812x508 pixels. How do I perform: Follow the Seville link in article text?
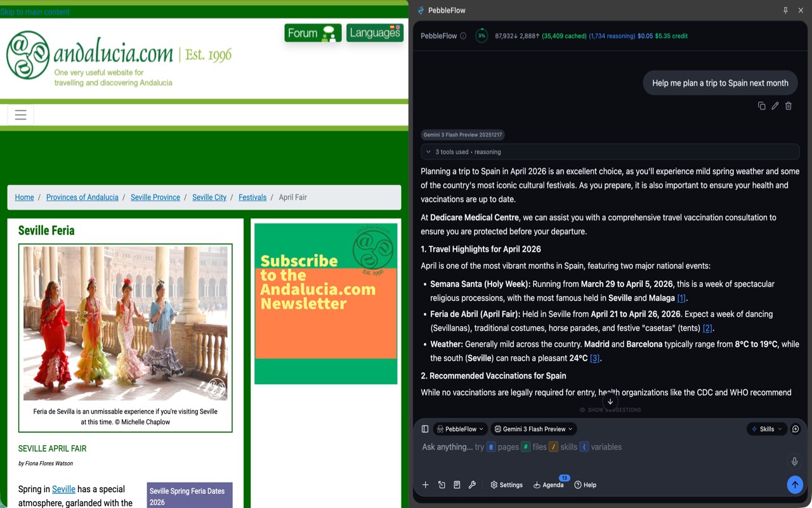(x=63, y=489)
